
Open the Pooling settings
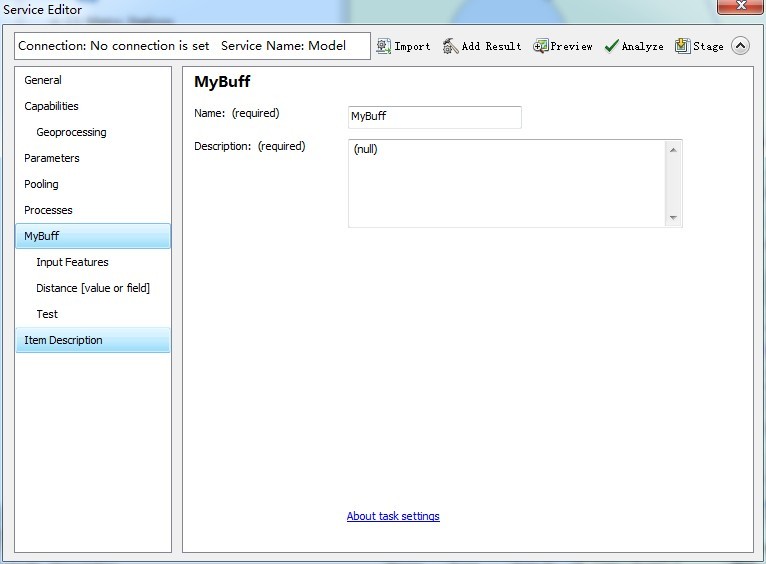(x=41, y=184)
